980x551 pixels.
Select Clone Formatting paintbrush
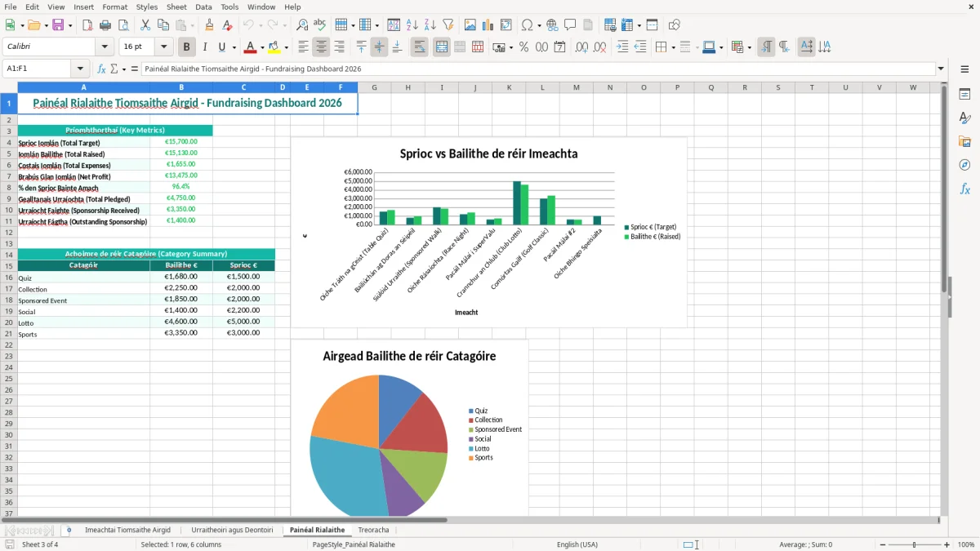pyautogui.click(x=210, y=25)
